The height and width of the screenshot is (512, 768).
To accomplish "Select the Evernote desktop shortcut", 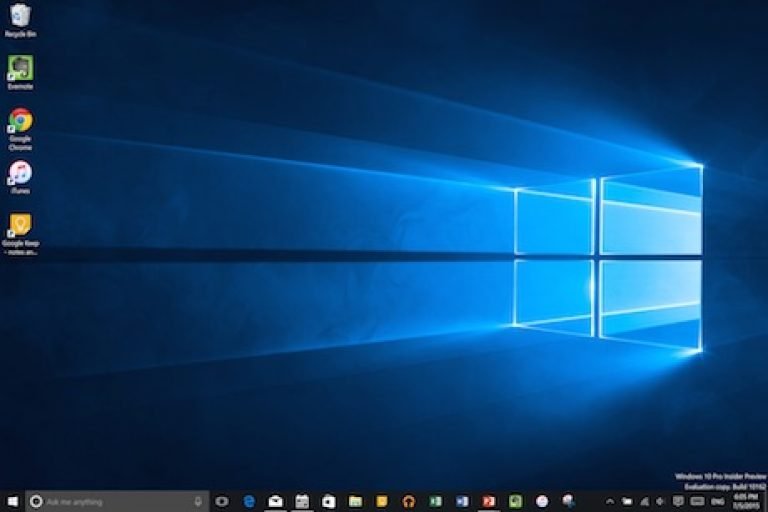I will tap(20, 68).
